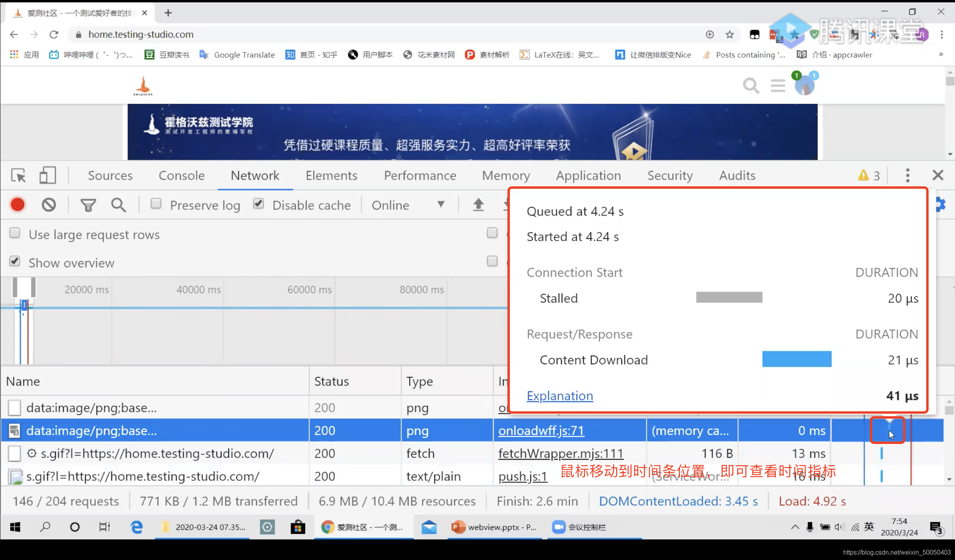This screenshot has width=955, height=560.
Task: Toggle the network filter funnel icon
Action: coord(88,205)
